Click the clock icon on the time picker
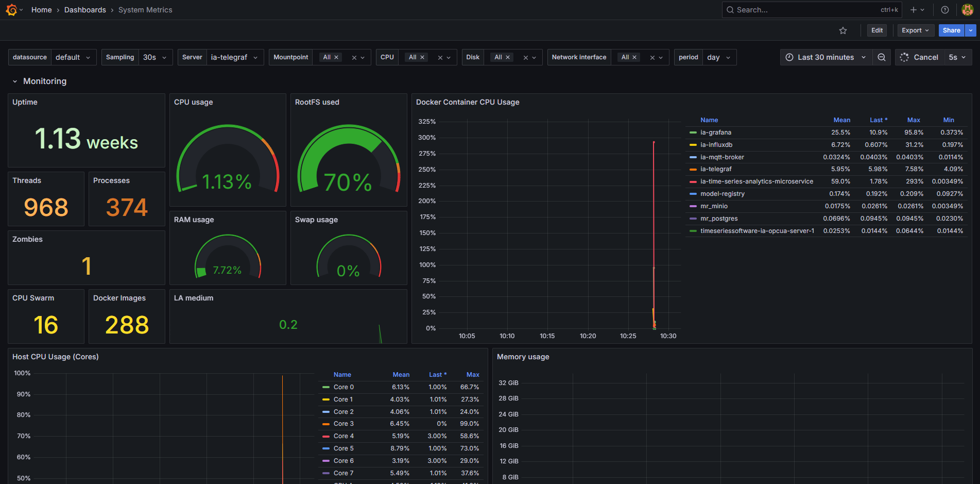The width and height of the screenshot is (980, 484). click(x=789, y=57)
